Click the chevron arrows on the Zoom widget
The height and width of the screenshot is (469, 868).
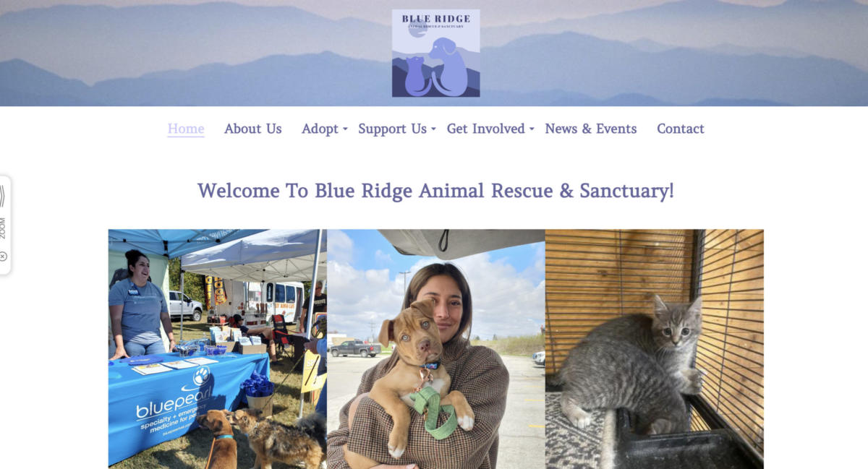click(x=3, y=196)
